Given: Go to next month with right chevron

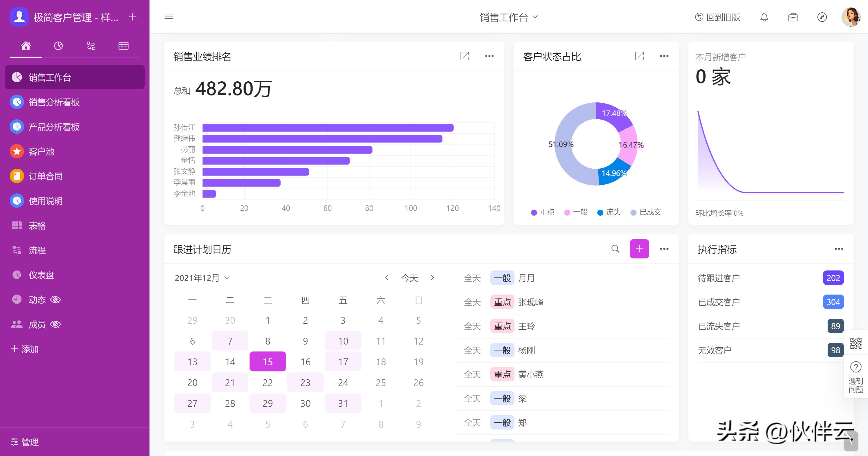Looking at the screenshot, I should point(433,278).
